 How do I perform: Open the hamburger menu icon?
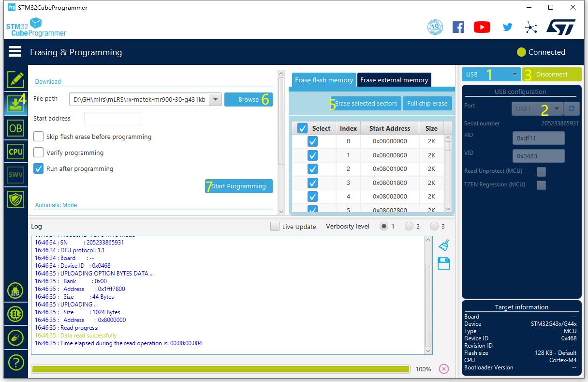pos(15,51)
